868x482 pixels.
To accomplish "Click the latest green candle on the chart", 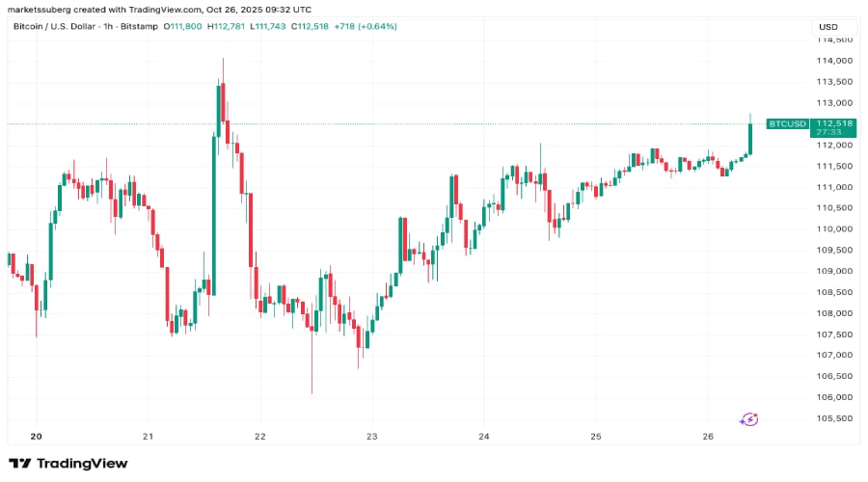I will point(750,138).
